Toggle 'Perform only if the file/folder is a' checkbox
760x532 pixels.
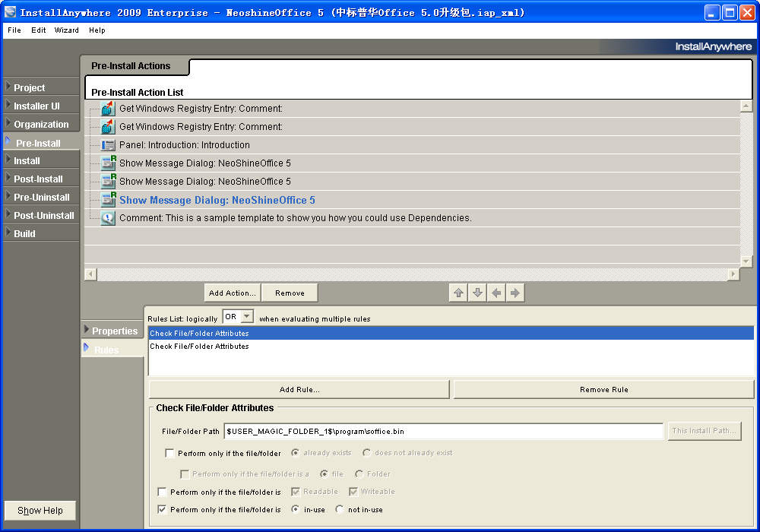click(x=185, y=474)
